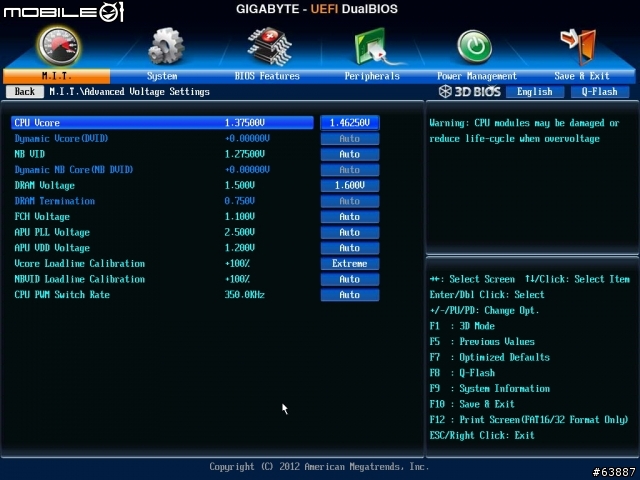
Task: Launch Q-Flash utility
Action: point(600,92)
